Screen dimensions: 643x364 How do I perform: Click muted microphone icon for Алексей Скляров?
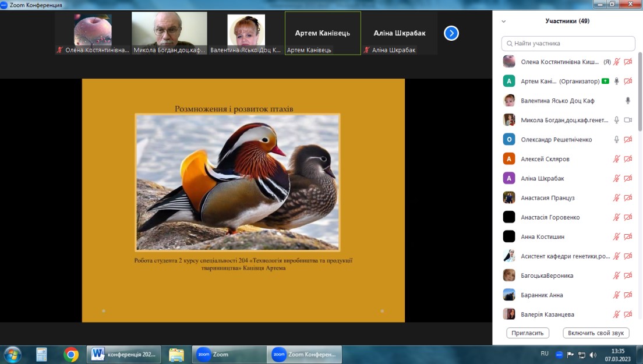click(x=616, y=159)
